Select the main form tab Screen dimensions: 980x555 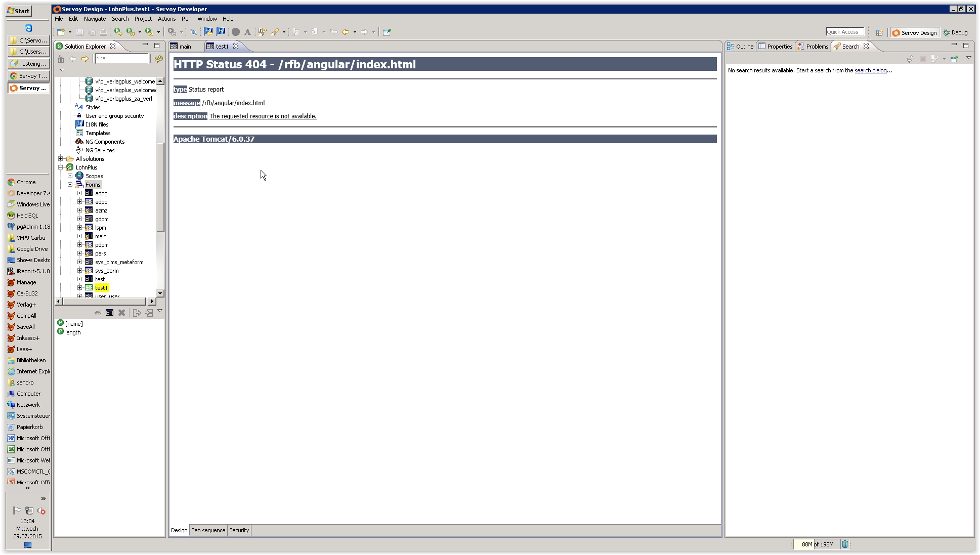click(x=185, y=46)
